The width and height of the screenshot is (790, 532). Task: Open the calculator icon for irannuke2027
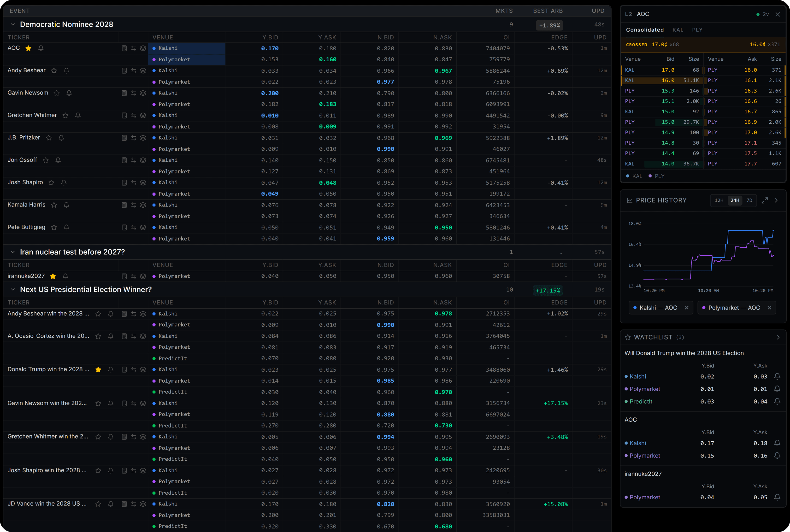(x=124, y=276)
